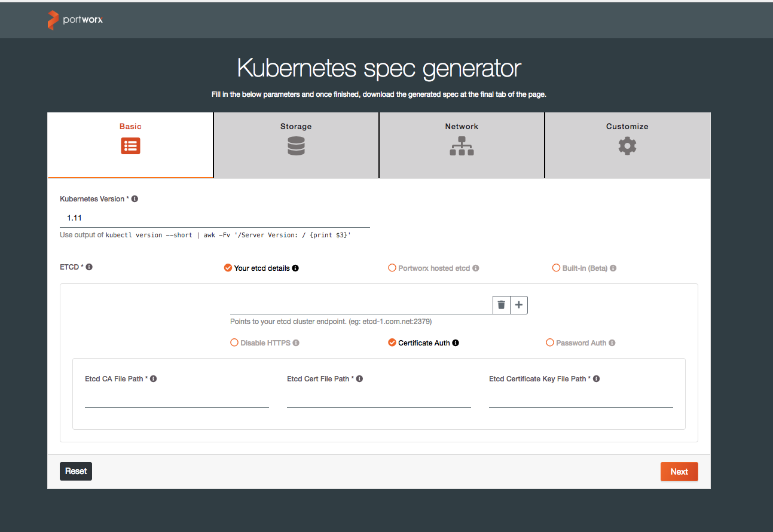773x532 pixels.
Task: Show info for Etcd Certificate Key File Path
Action: coord(597,378)
